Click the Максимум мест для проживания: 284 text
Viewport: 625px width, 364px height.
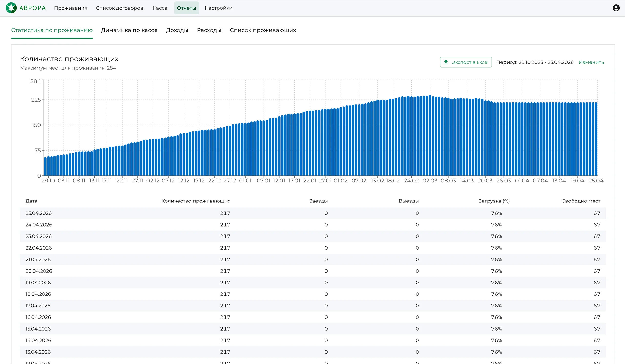click(68, 68)
